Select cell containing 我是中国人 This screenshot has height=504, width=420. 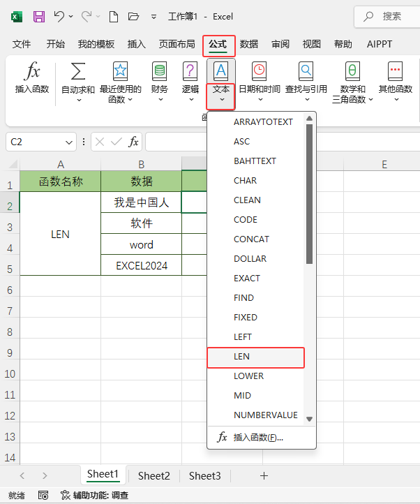tap(142, 202)
